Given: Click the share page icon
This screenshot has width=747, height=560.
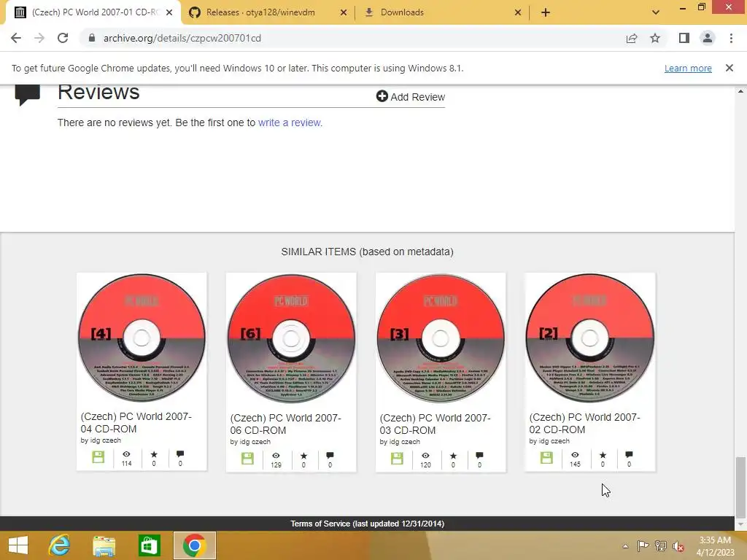Looking at the screenshot, I should 632,38.
